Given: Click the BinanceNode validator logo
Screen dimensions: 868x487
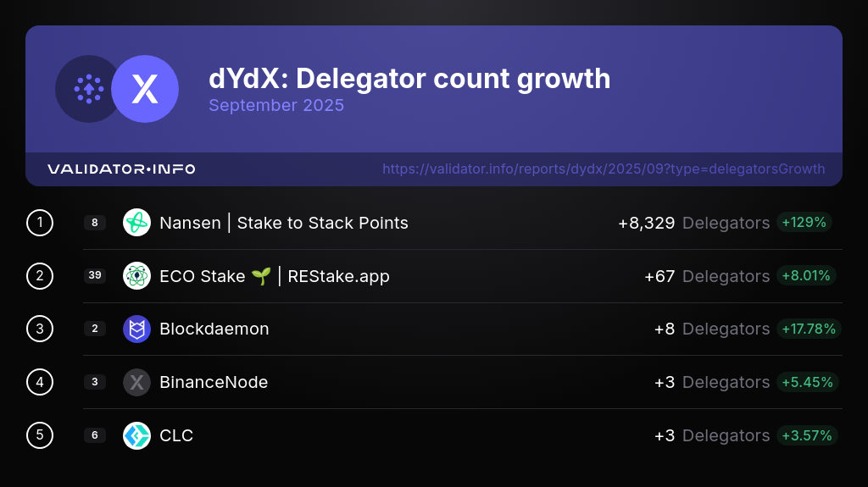Looking at the screenshot, I should [x=136, y=382].
